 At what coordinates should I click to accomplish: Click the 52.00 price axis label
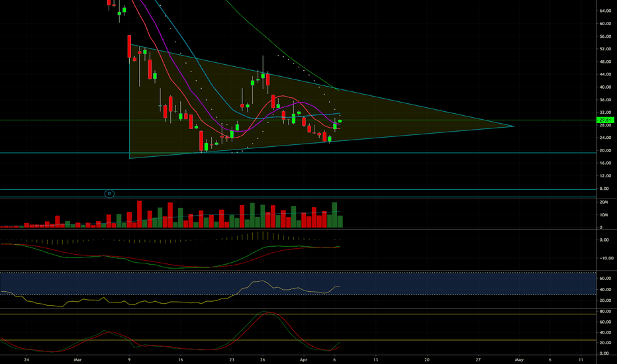pos(605,49)
